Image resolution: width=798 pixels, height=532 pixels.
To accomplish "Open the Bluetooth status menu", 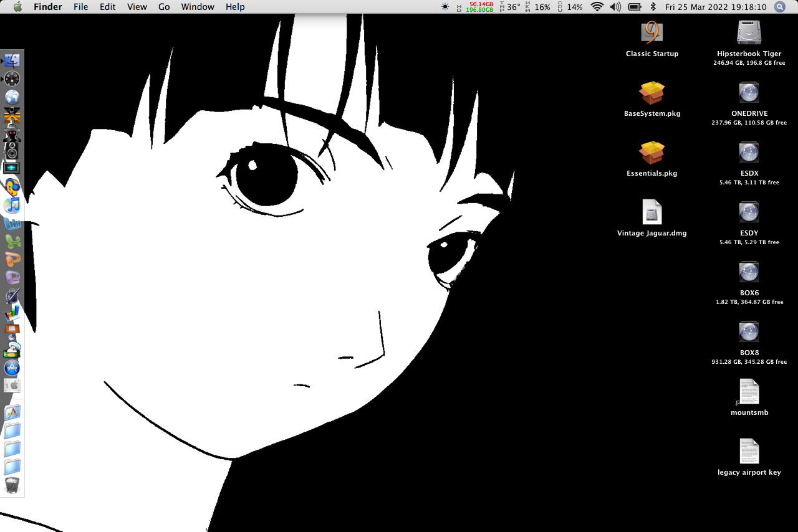I will pyautogui.click(x=653, y=7).
